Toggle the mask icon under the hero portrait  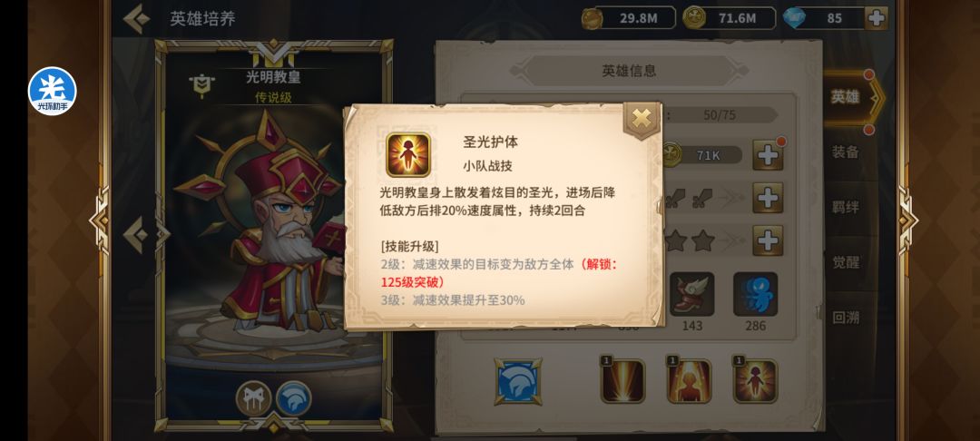254,398
